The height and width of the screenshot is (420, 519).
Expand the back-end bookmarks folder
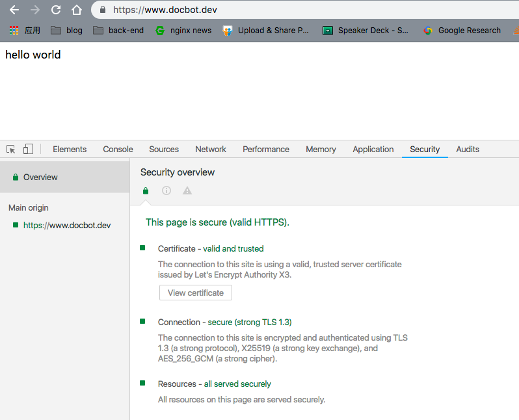[118, 30]
